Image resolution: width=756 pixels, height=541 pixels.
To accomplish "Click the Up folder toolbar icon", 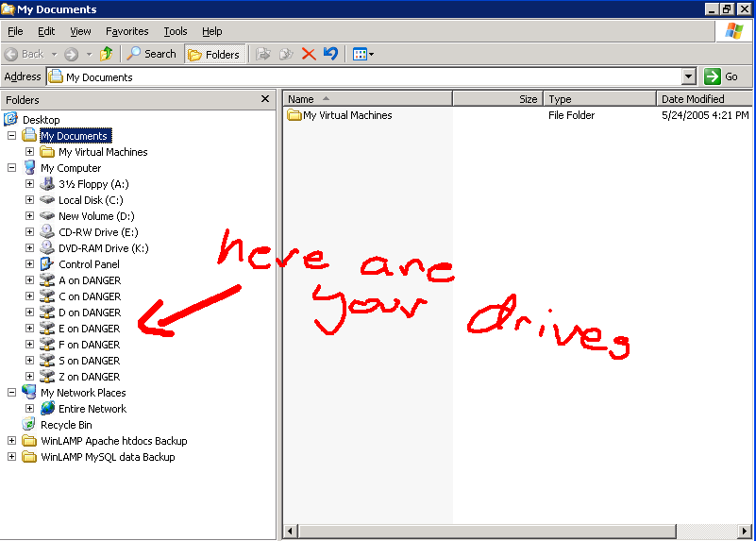I will tap(107, 54).
